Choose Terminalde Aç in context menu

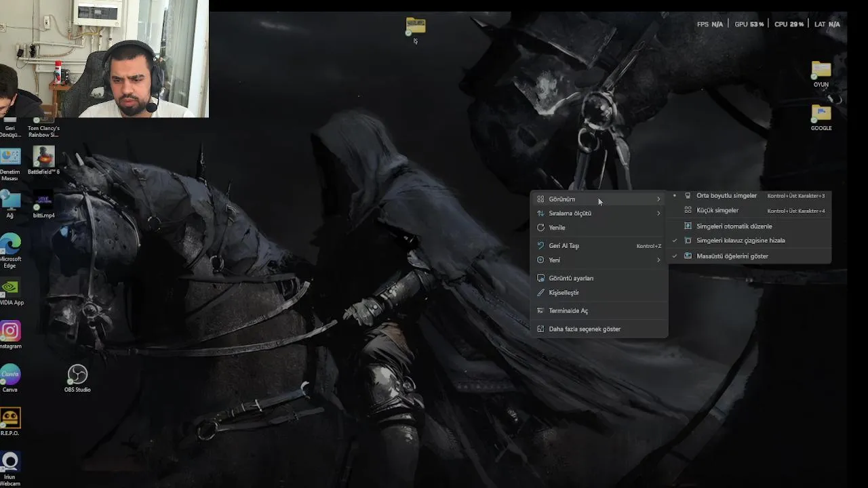point(599,311)
